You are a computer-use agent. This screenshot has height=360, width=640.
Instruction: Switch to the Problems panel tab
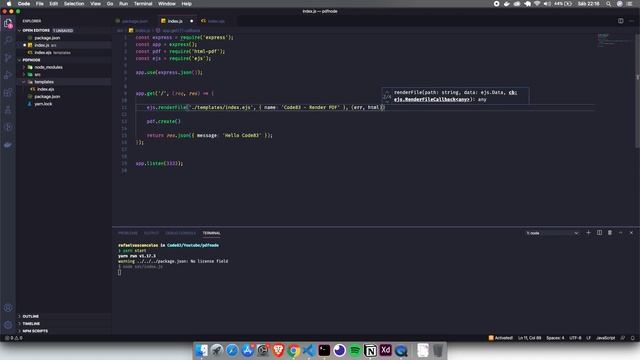(128, 233)
